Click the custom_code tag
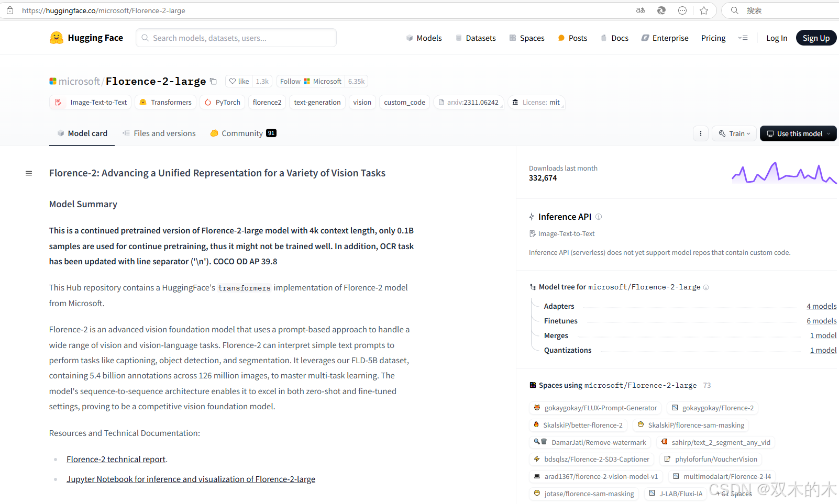The image size is (839, 504). coord(404,102)
